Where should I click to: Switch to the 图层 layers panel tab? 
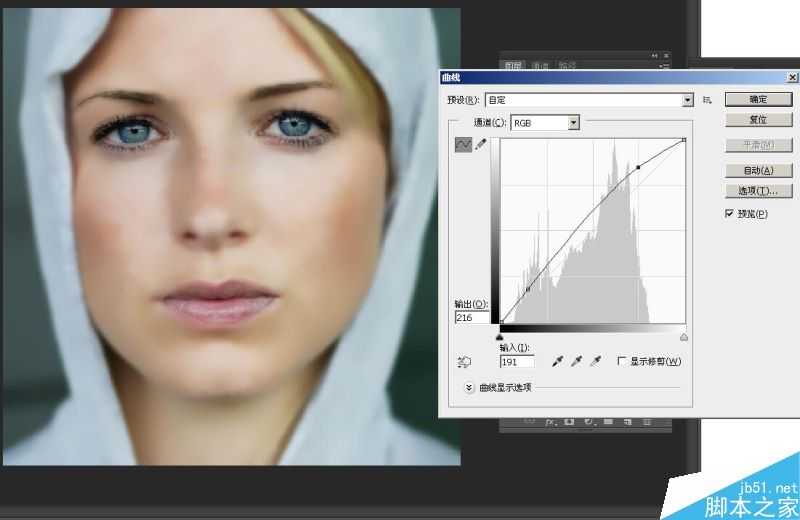point(514,64)
